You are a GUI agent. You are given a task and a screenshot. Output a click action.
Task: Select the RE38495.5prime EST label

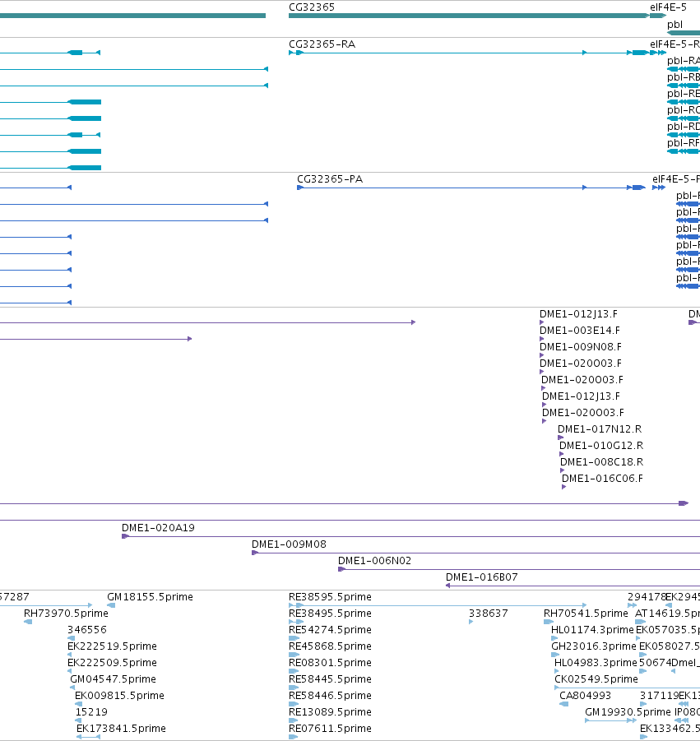(x=330, y=614)
